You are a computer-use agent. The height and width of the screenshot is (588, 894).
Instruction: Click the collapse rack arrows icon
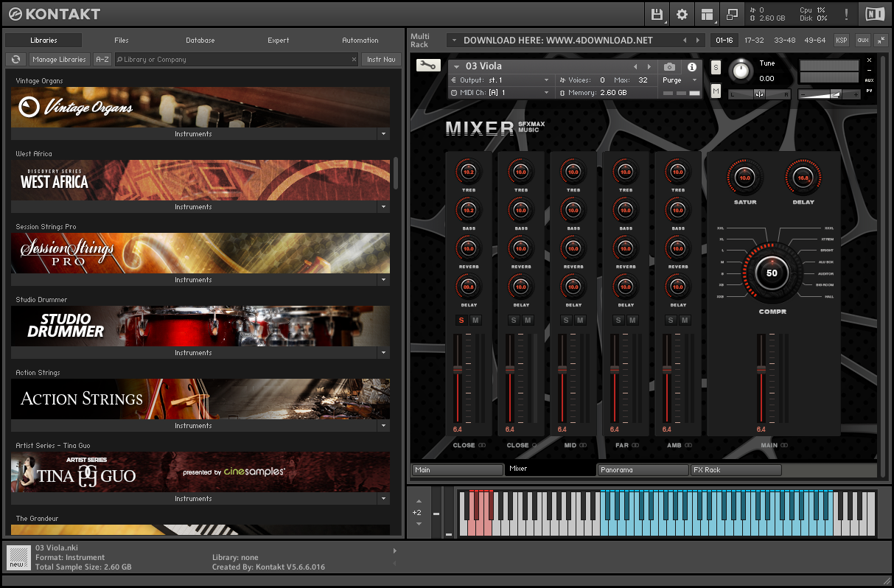(881, 41)
